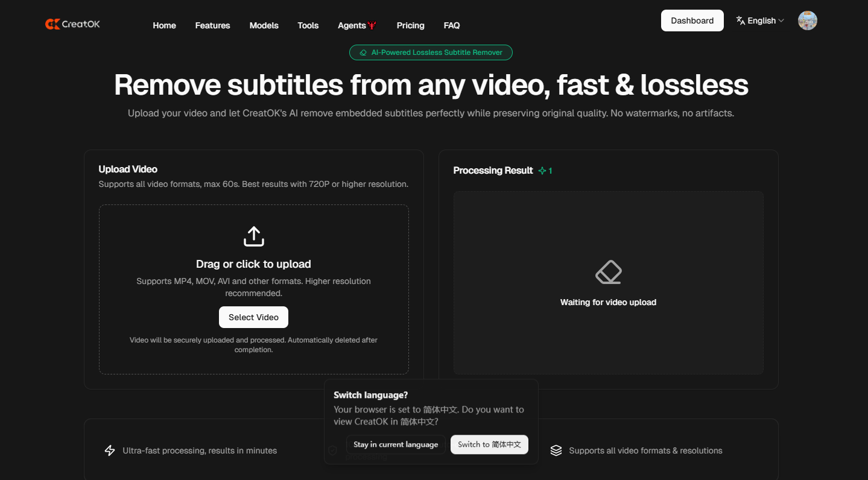Click the eraser icon in Processing Result
This screenshot has height=480, width=868.
(608, 272)
